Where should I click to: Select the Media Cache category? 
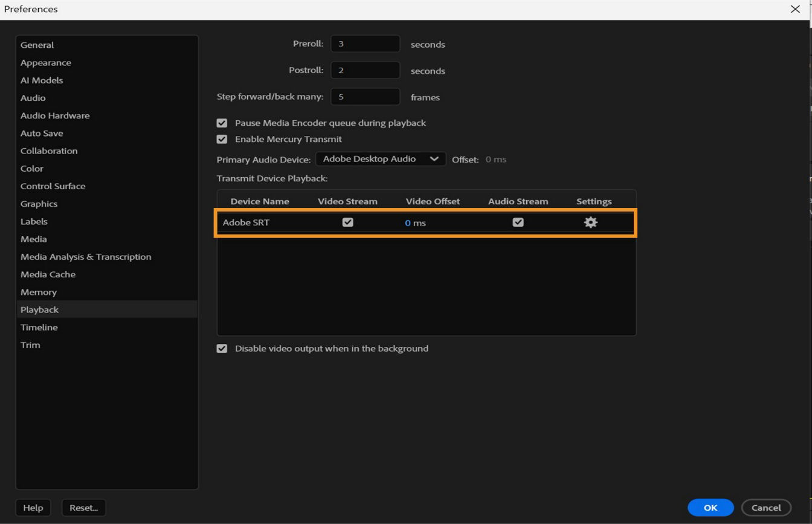pyautogui.click(x=48, y=274)
